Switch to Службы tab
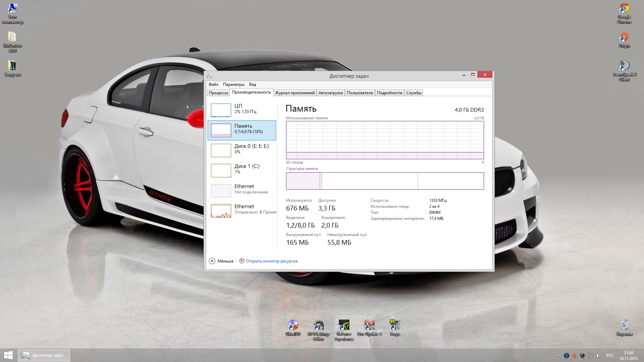Image resolution: width=644 pixels, height=362 pixels. pos(414,93)
